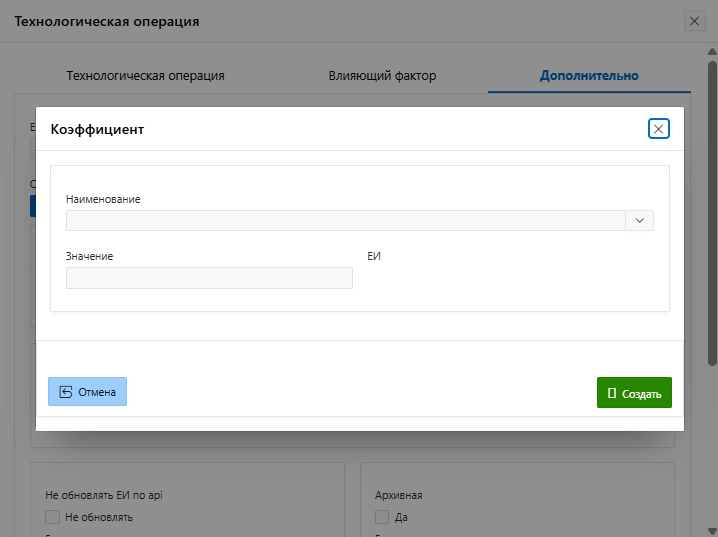Close the Технологическая операция window
The image size is (718, 537).
(694, 21)
